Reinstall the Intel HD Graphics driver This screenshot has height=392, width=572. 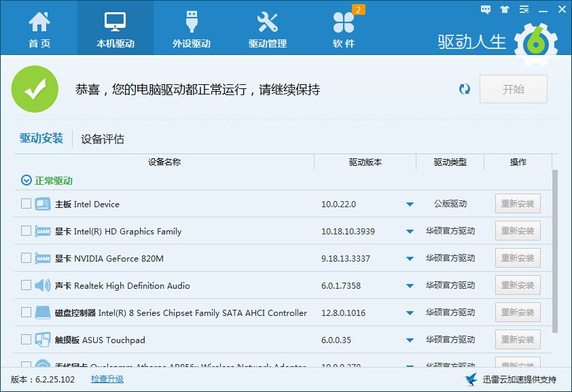(518, 231)
